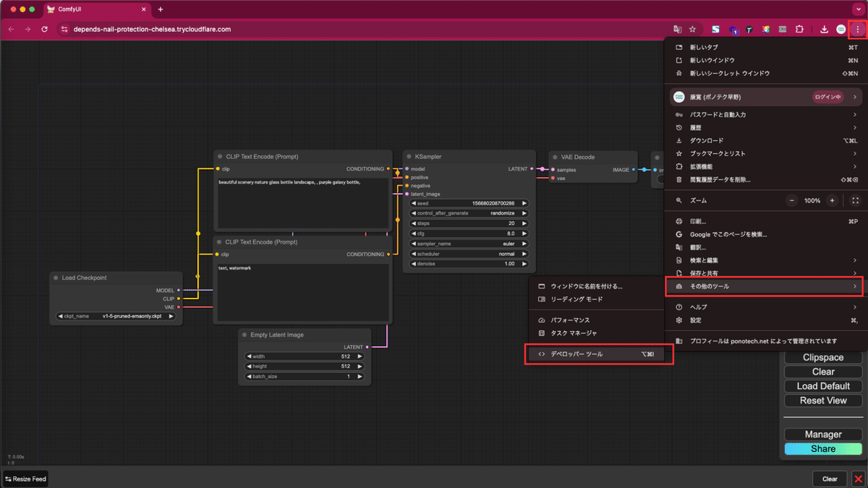This screenshot has height=488, width=868.
Task: Open the site information icon in address bar
Action: point(64,30)
